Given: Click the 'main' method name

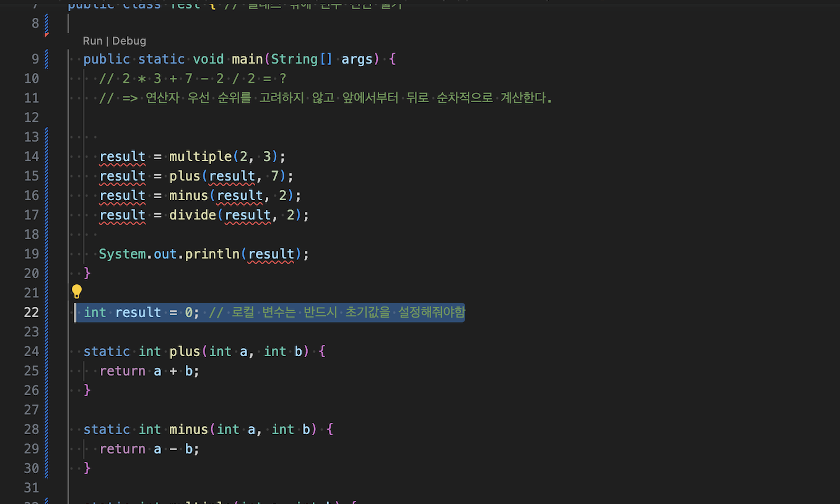Looking at the screenshot, I should (x=247, y=59).
